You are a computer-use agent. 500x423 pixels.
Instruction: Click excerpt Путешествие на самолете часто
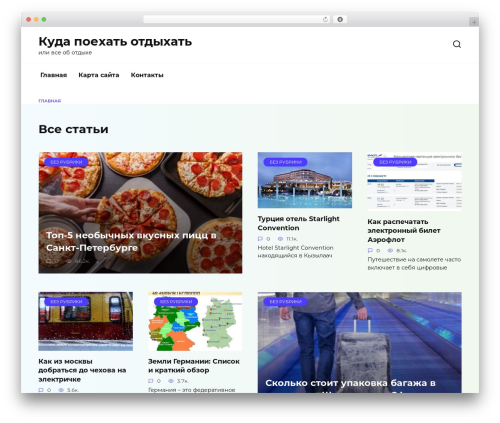(414, 263)
